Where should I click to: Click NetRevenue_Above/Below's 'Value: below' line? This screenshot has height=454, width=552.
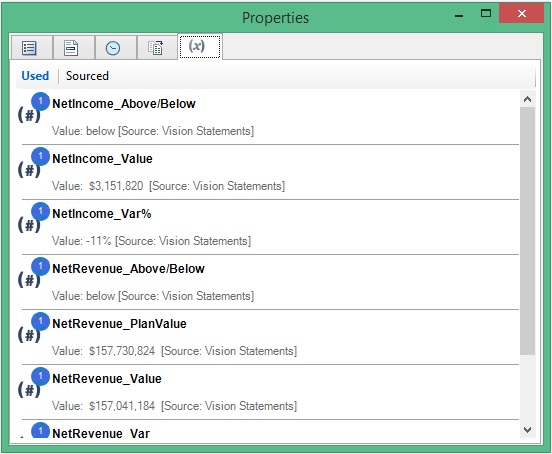[x=153, y=296]
